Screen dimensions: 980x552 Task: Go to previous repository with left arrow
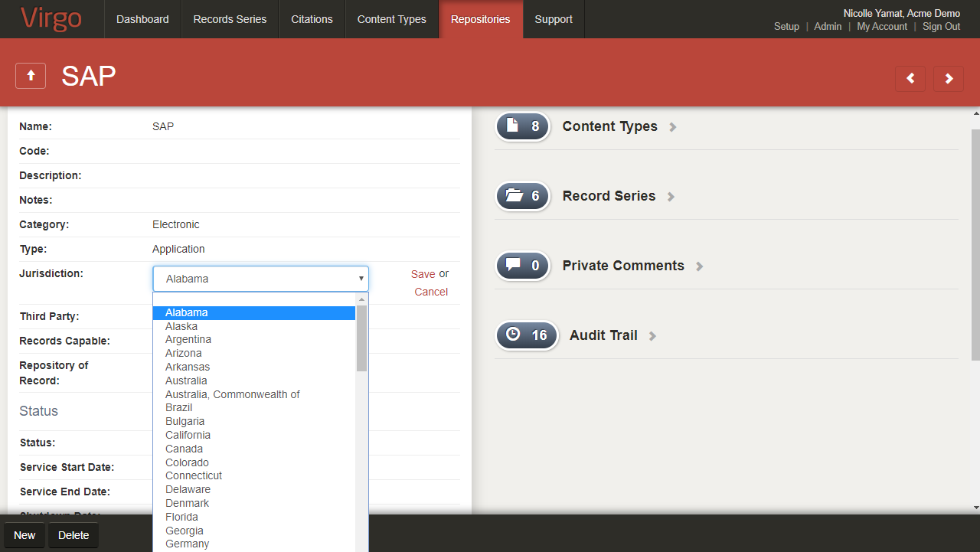(910, 78)
